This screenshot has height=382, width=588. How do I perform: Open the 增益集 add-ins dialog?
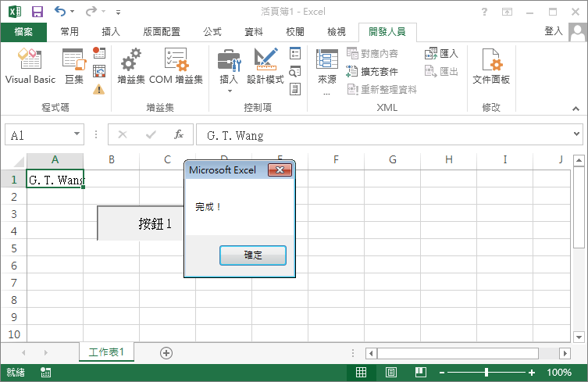click(131, 66)
